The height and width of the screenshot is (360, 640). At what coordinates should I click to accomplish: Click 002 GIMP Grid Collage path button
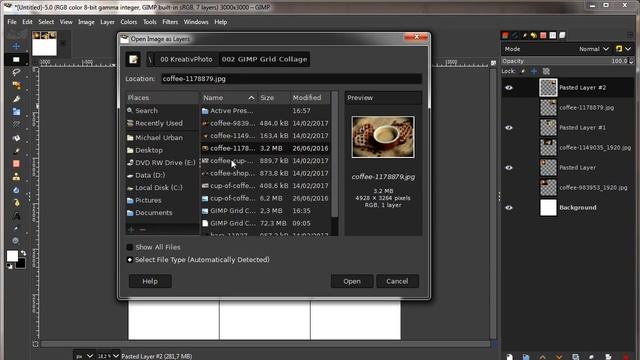click(264, 60)
